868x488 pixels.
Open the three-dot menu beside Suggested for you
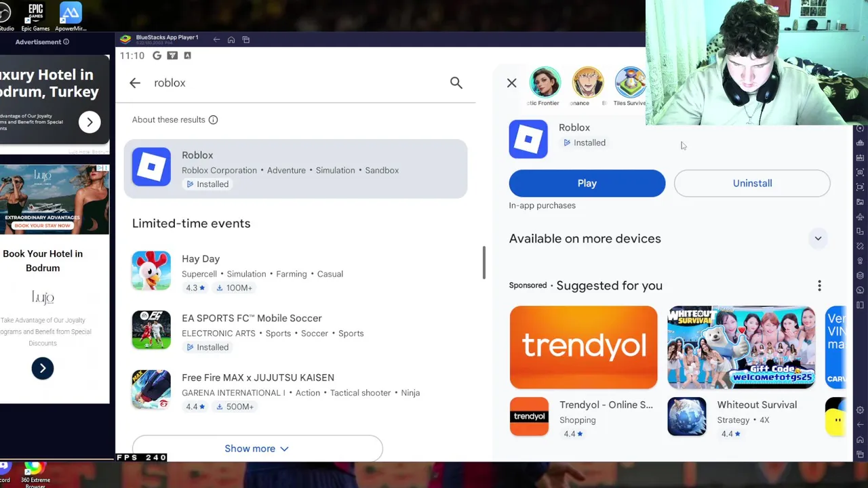[819, 286]
